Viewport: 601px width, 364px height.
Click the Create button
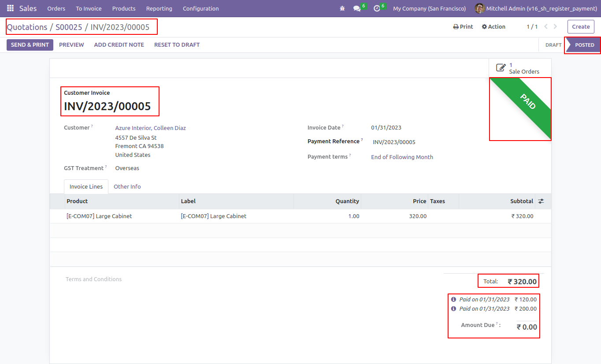[581, 26]
